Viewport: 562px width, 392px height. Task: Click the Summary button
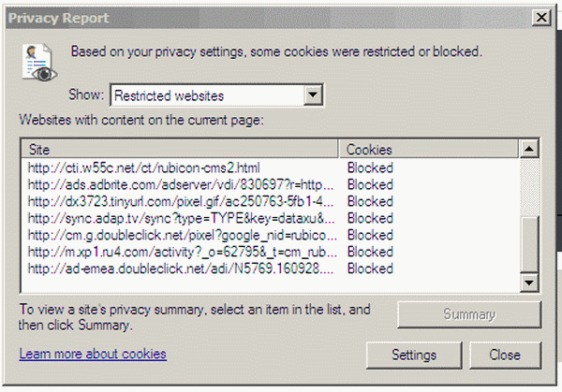pos(469,314)
